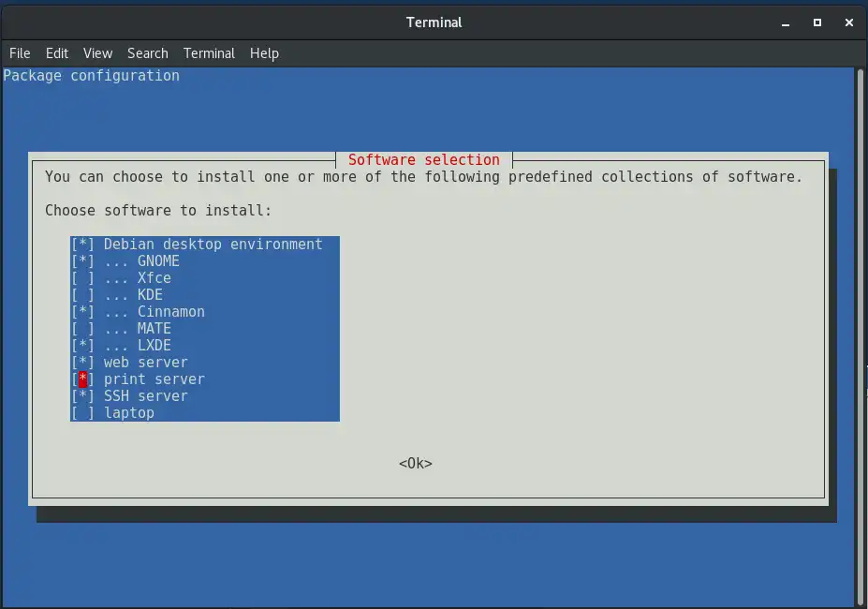868x609 pixels.
Task: Click the 'GNOME' label text
Action: click(158, 261)
